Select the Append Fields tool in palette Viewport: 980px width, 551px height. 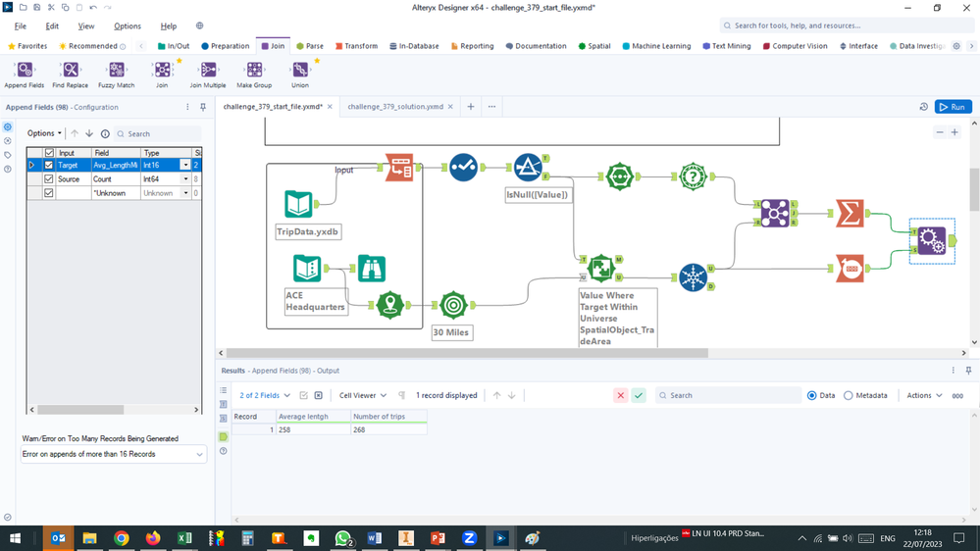point(25,75)
